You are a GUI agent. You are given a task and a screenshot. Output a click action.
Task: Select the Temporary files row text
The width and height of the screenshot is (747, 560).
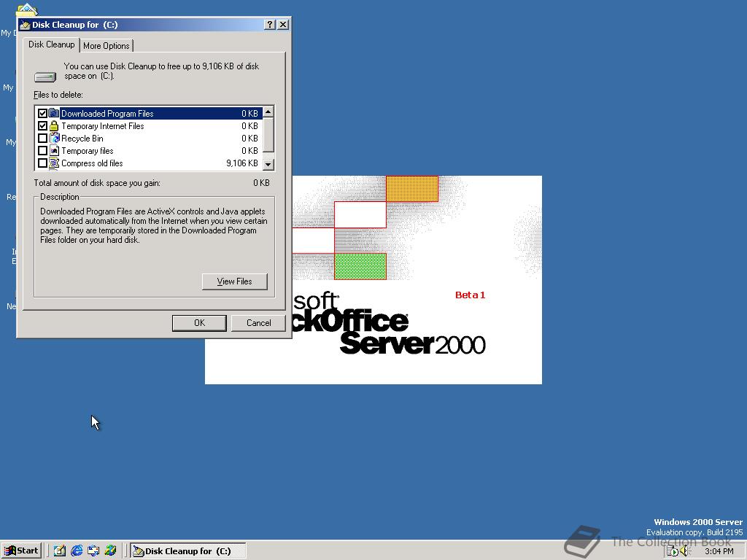tap(88, 150)
